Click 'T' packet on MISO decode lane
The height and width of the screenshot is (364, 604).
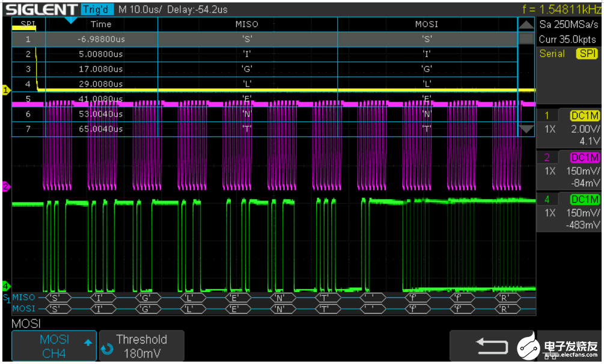tap(328, 297)
